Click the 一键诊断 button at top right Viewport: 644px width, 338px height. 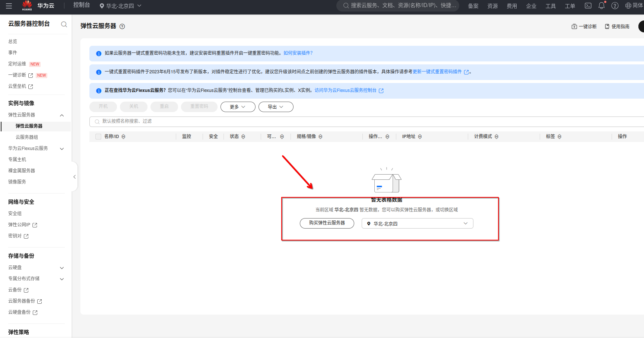coord(584,26)
